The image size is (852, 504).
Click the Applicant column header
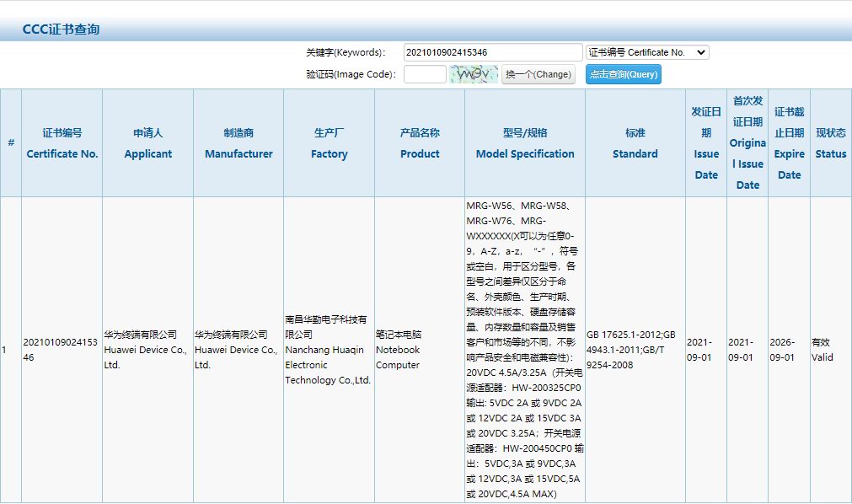tap(147, 143)
